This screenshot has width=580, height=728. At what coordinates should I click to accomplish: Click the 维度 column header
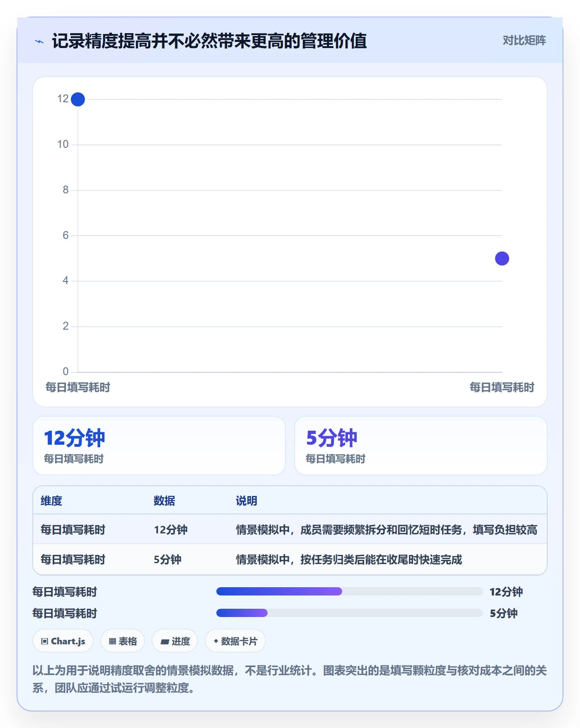click(x=51, y=501)
